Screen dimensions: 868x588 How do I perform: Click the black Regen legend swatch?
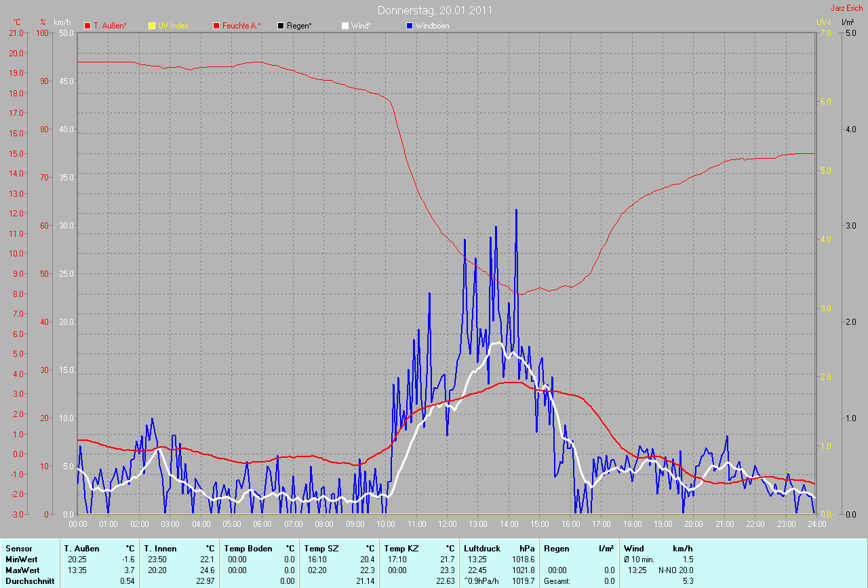click(281, 26)
